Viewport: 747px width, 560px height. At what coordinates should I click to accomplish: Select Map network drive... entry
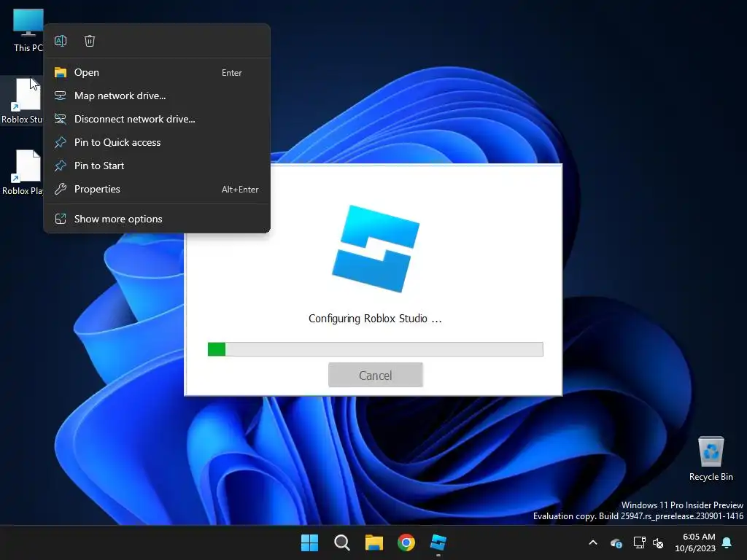coord(157,96)
